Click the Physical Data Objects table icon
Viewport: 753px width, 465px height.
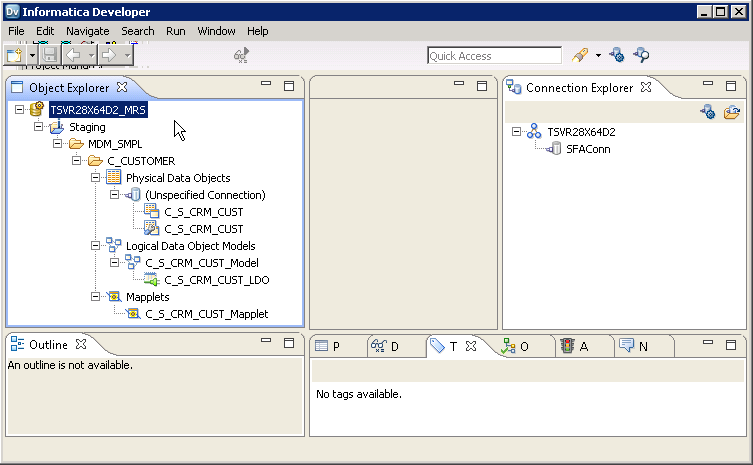(114, 177)
